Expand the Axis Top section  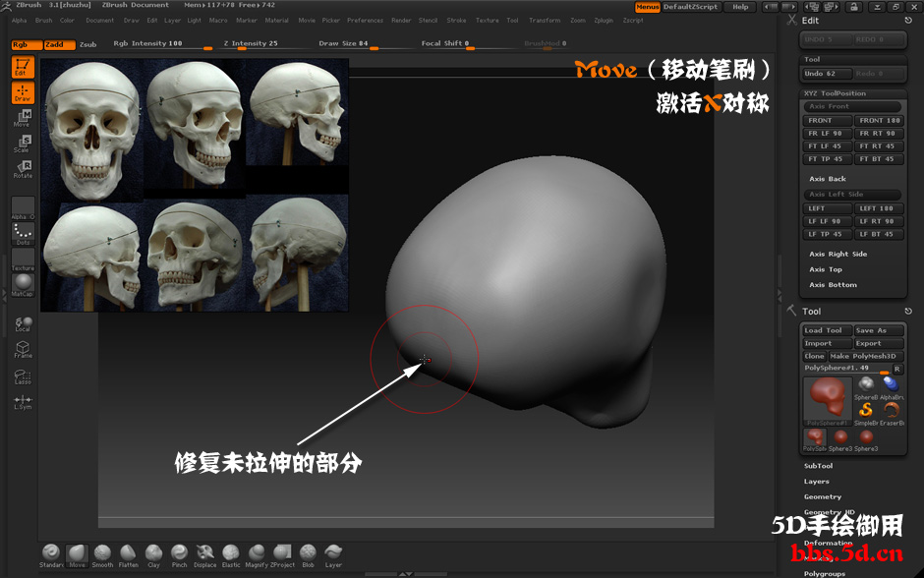(x=826, y=269)
